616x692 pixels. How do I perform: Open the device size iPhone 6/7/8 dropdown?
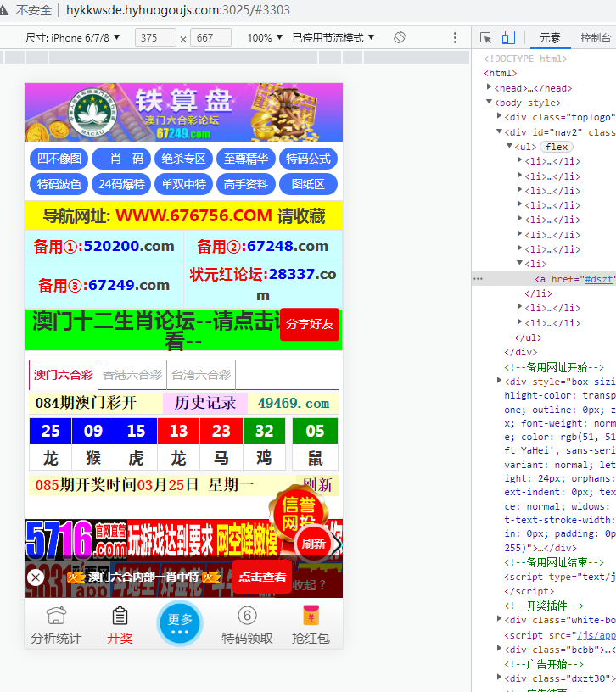(72, 38)
